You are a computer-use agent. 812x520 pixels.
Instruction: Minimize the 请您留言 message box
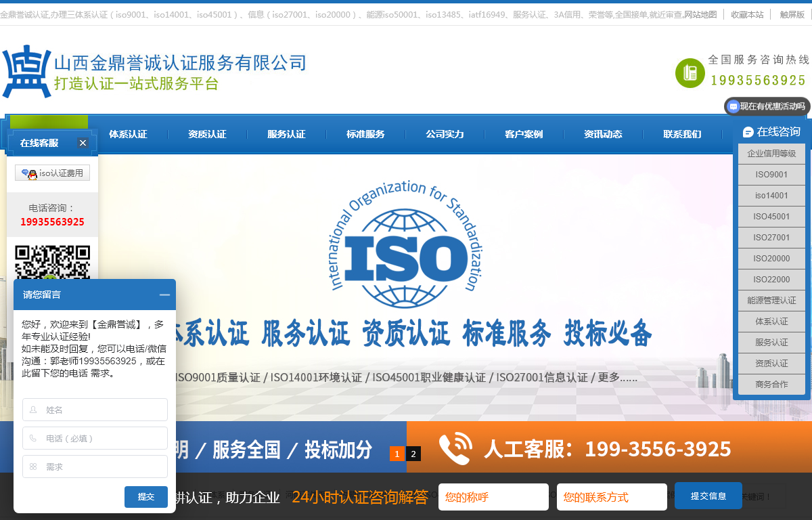coord(164,295)
